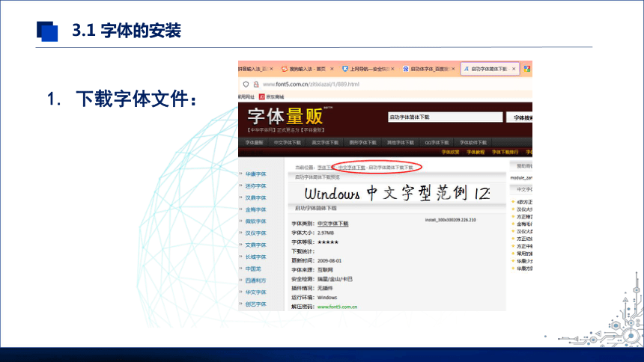This screenshot has width=644, height=362.
Task: Click the www.font5.com.cn URL in address bar
Action: pos(311,84)
